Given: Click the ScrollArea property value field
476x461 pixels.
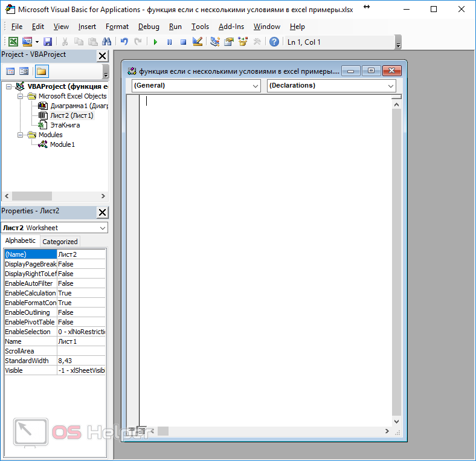Looking at the screenshot, I should [81, 351].
